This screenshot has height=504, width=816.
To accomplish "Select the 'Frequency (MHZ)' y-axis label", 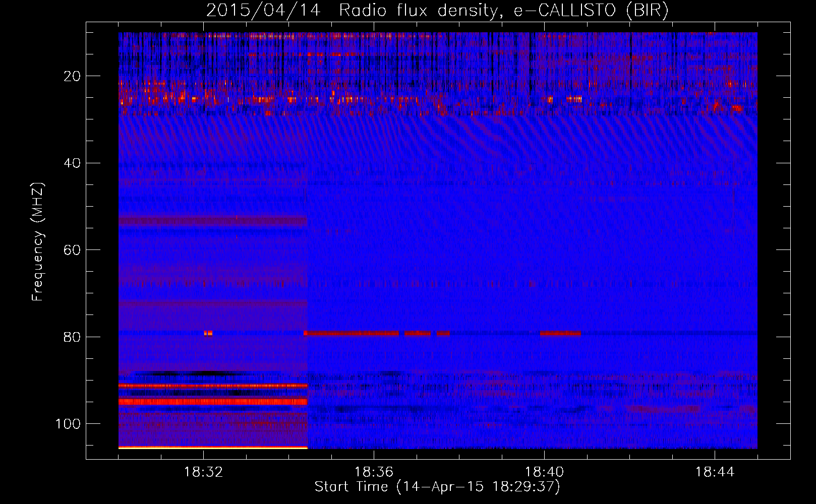I will tap(38, 241).
